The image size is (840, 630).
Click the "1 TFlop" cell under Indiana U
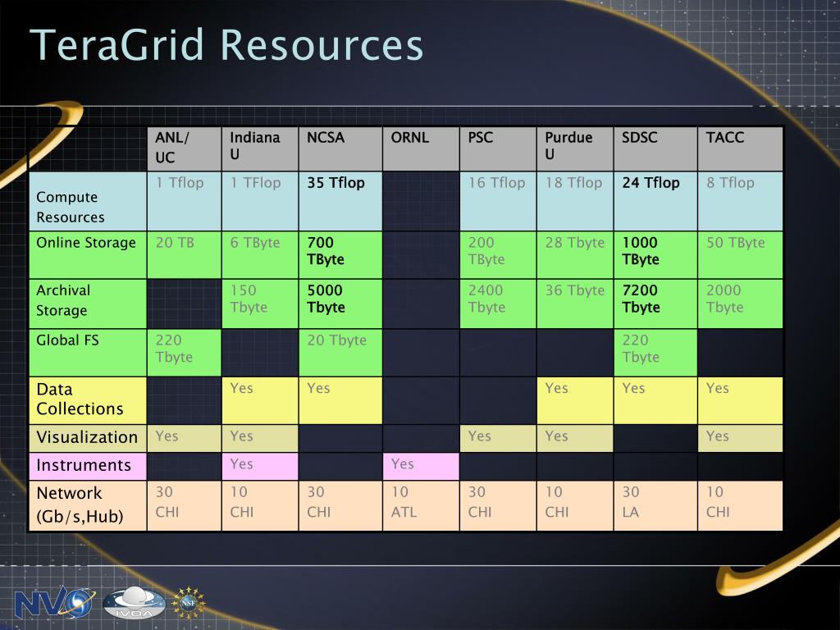point(260,202)
